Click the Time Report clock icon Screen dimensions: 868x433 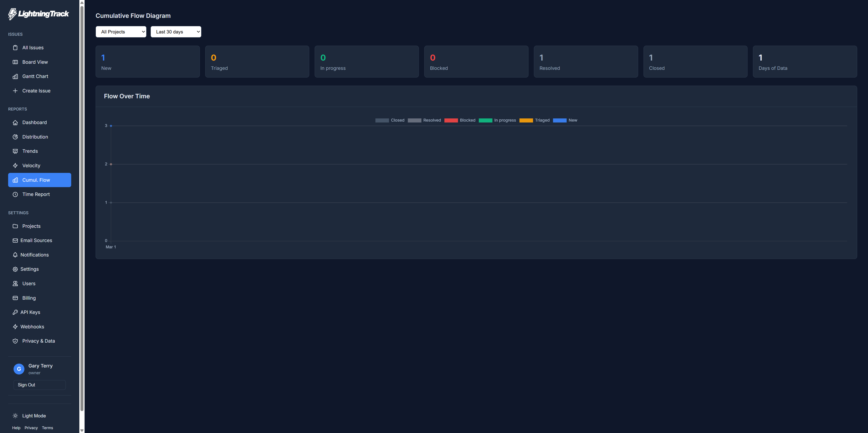[x=15, y=194]
